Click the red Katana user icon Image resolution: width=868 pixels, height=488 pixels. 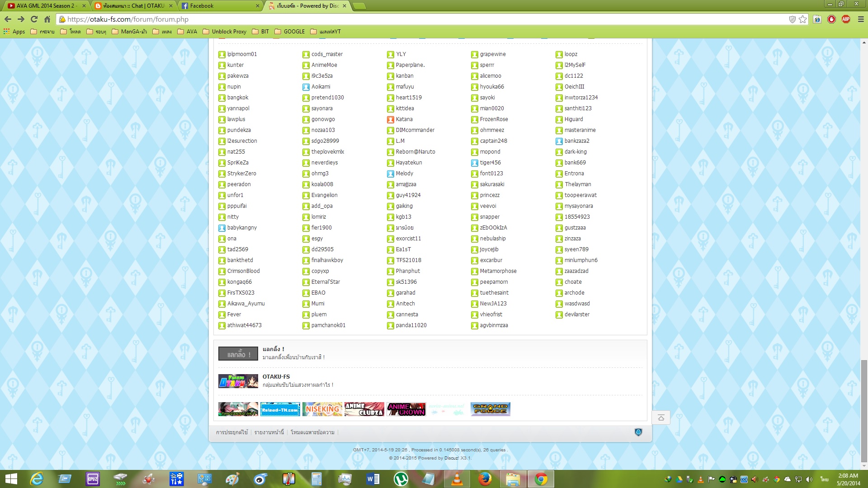(391, 119)
